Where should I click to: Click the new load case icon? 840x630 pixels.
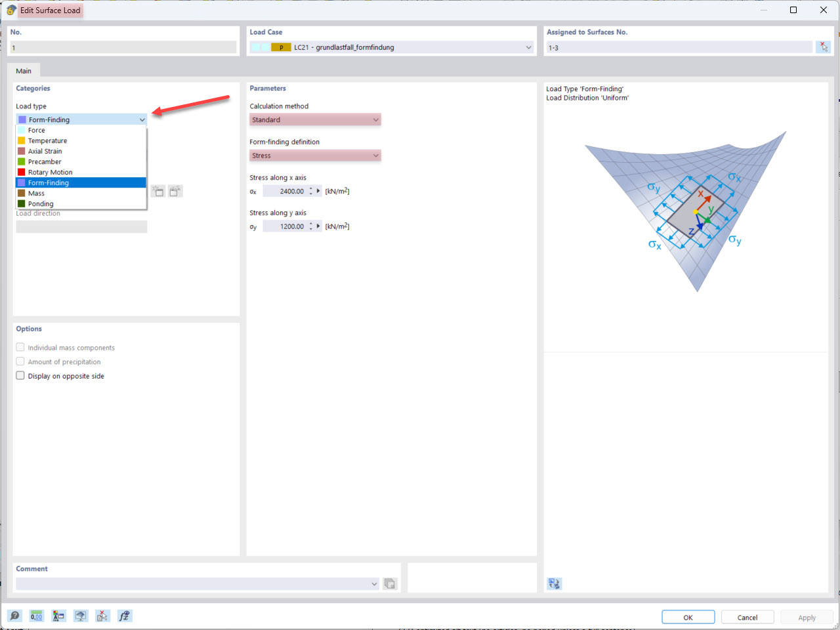click(157, 190)
